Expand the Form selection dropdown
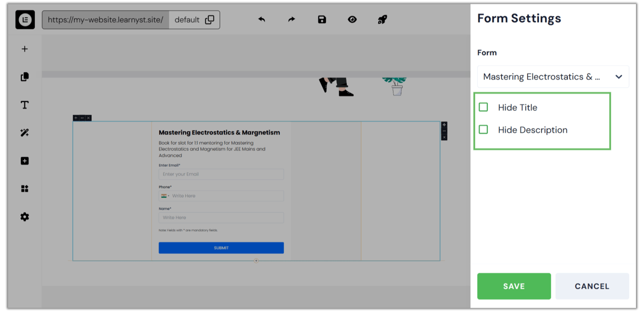 tap(553, 77)
